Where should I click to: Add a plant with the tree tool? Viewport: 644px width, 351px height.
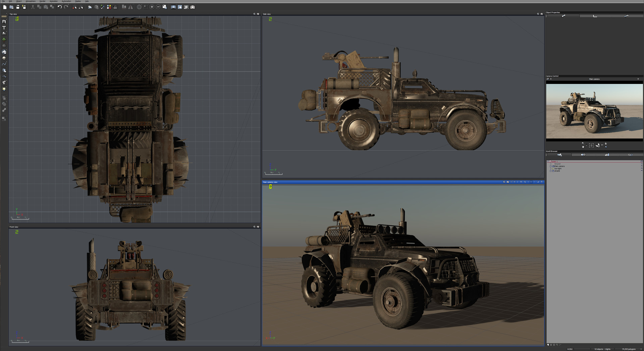(x=4, y=39)
